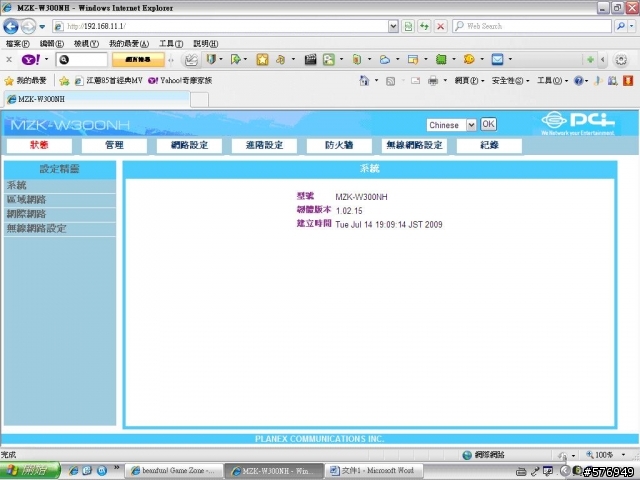Click the add to favorites bar star icon
The width and height of the screenshot is (640, 480).
(64, 81)
